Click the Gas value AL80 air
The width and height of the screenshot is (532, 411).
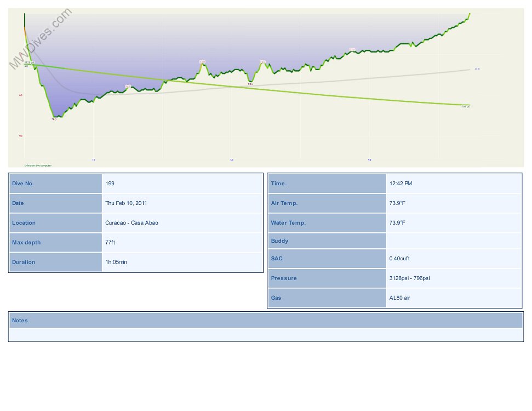click(399, 298)
